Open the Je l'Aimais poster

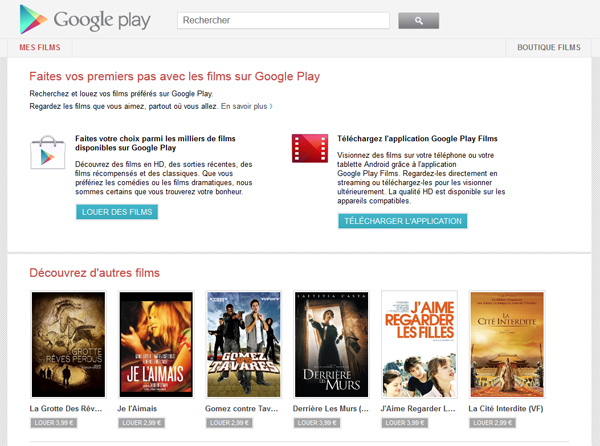(156, 344)
